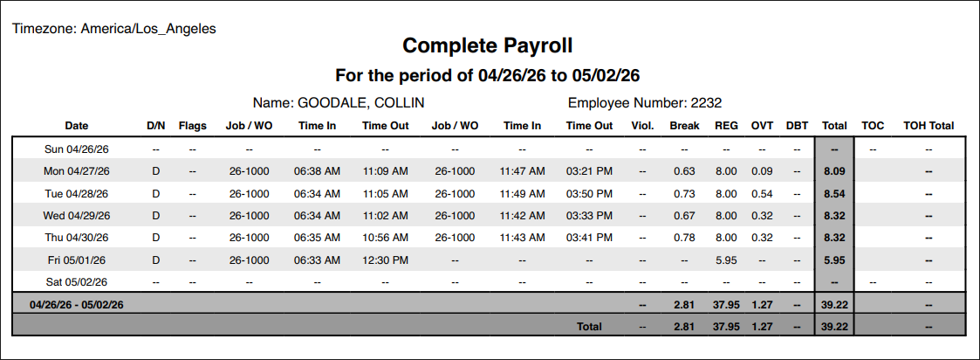
Task: Click Friday's 5.95 REG hours
Action: click(x=726, y=260)
